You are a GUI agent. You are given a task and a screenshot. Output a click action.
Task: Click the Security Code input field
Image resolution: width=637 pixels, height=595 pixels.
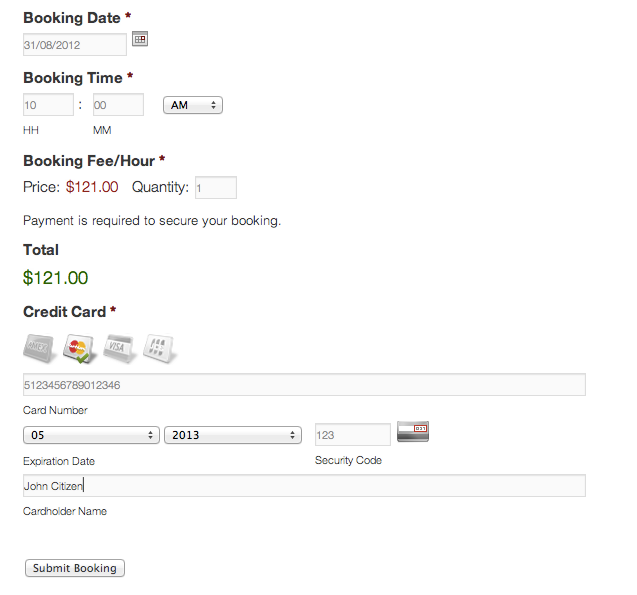point(353,435)
